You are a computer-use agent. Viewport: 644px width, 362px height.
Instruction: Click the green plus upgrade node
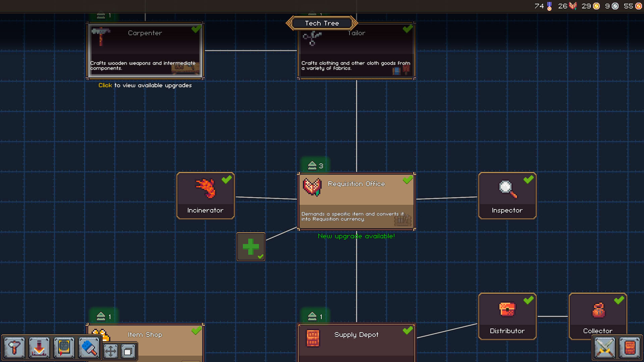point(251,247)
